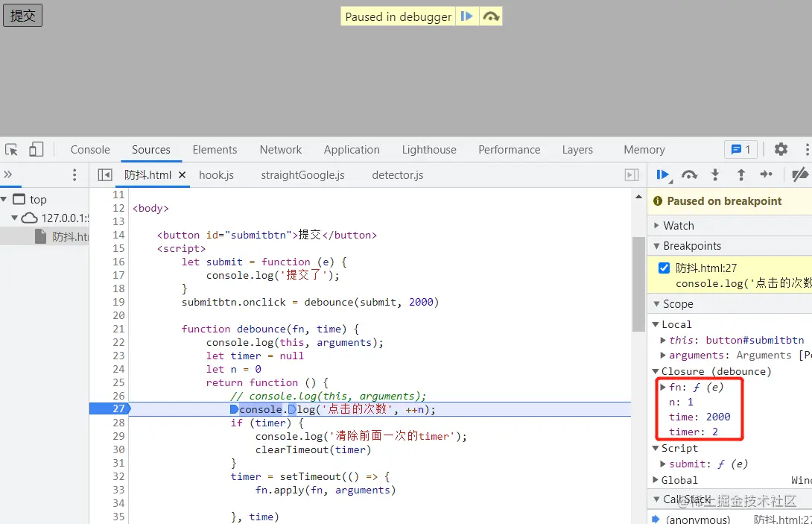Toggle the device toolbar icon

(36, 150)
